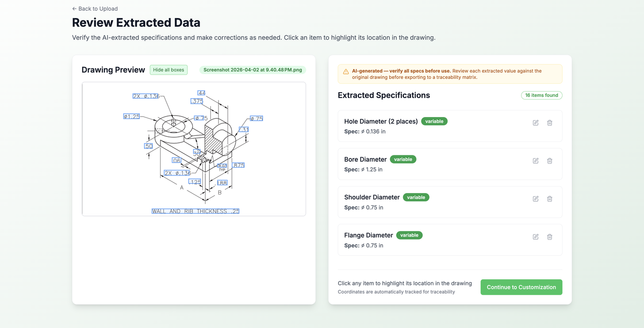Image resolution: width=644 pixels, height=328 pixels.
Task: Toggle Hide all boxes on the drawing preview
Action: click(168, 70)
